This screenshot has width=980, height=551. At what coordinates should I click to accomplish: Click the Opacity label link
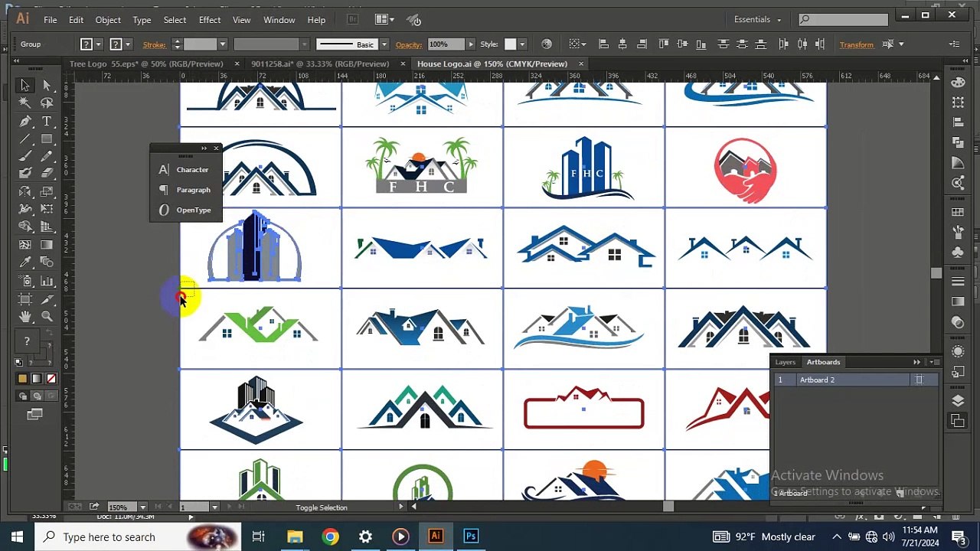coord(409,44)
